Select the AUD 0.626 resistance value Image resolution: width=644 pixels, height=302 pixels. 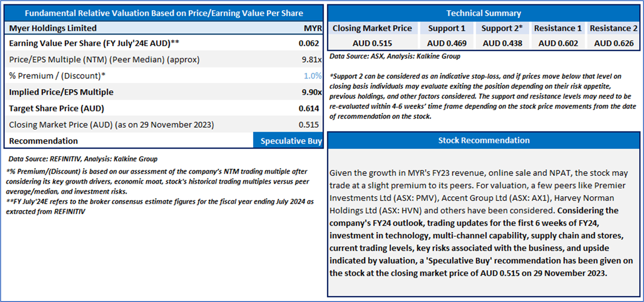pyautogui.click(x=614, y=43)
